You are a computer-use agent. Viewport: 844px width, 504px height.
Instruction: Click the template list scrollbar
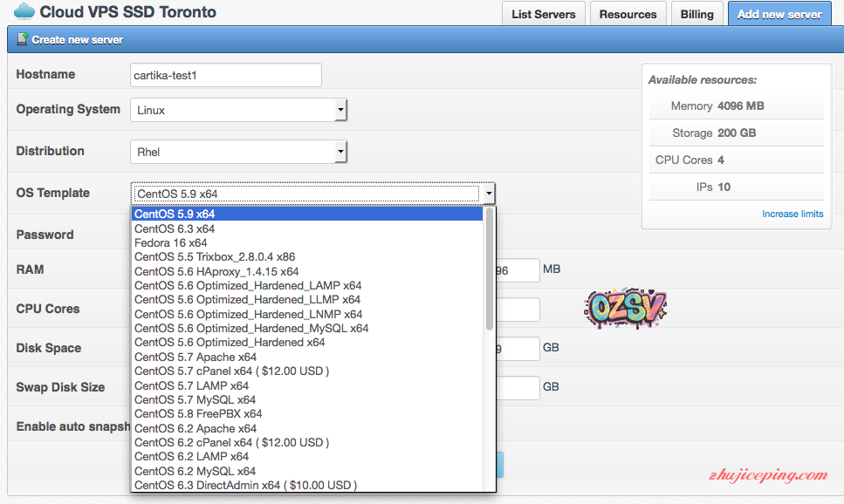coord(490,270)
